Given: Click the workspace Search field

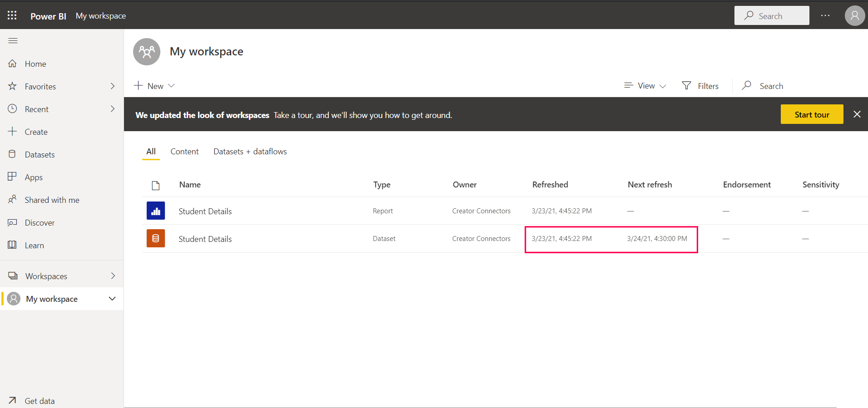Looking at the screenshot, I should click(x=771, y=86).
